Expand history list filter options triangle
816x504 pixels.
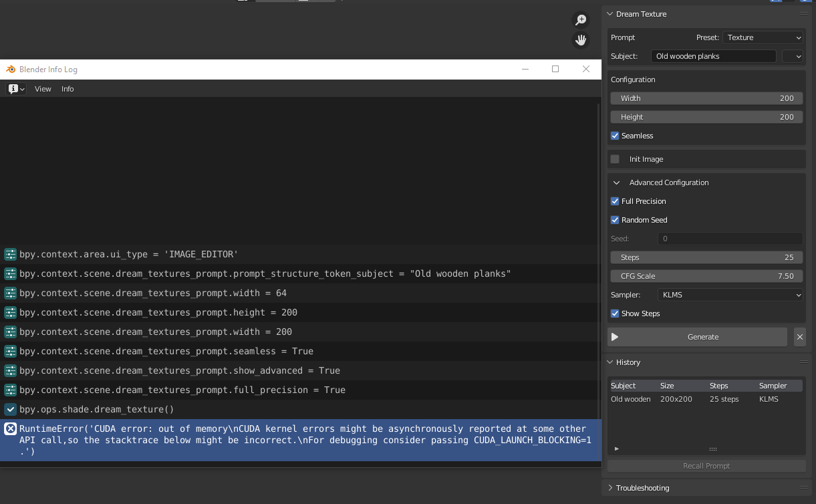(x=616, y=449)
